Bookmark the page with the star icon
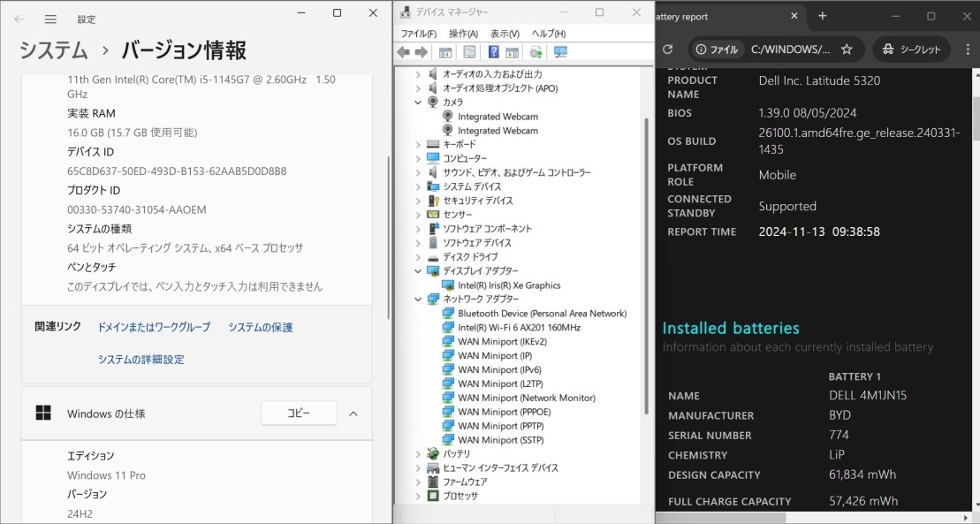Viewport: 980px width, 524px height. [x=846, y=49]
